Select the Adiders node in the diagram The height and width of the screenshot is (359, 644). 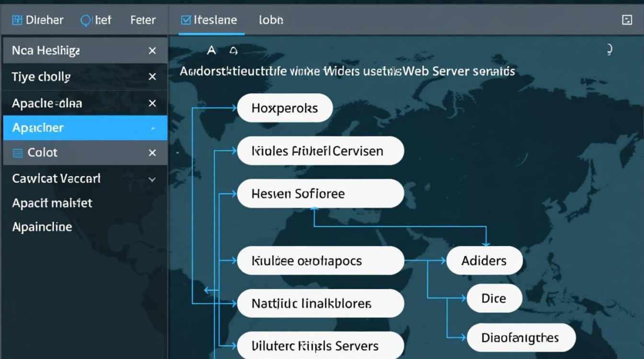pos(484,260)
